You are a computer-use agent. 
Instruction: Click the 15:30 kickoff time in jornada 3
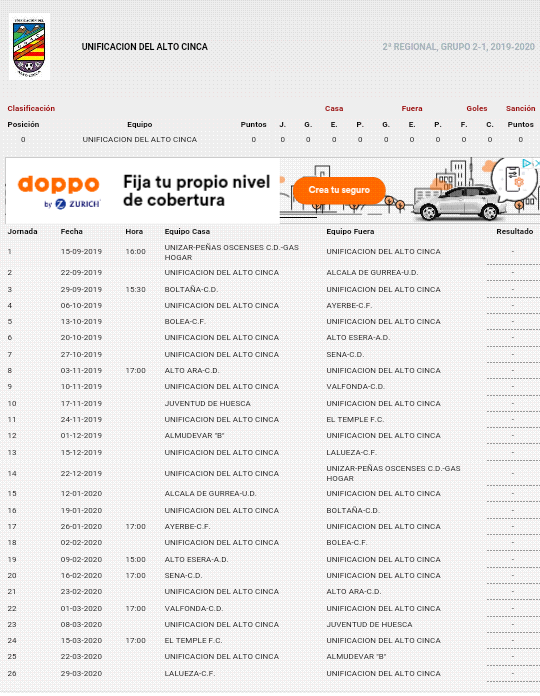click(135, 289)
